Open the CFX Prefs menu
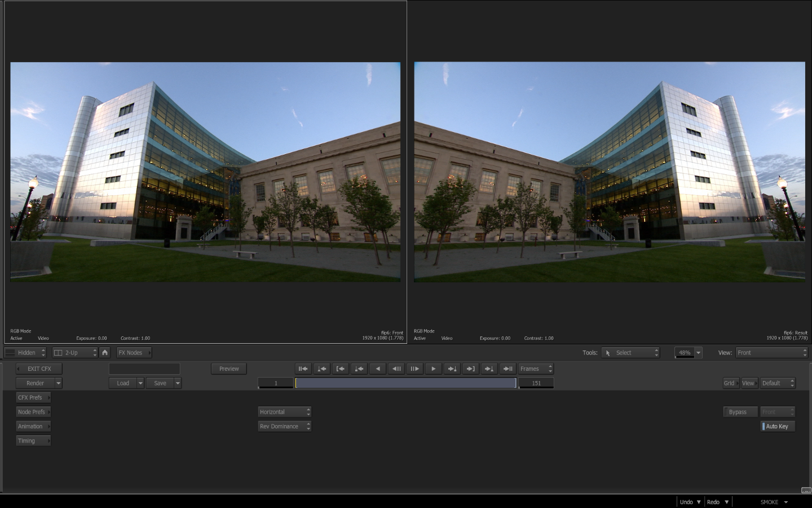 [33, 398]
